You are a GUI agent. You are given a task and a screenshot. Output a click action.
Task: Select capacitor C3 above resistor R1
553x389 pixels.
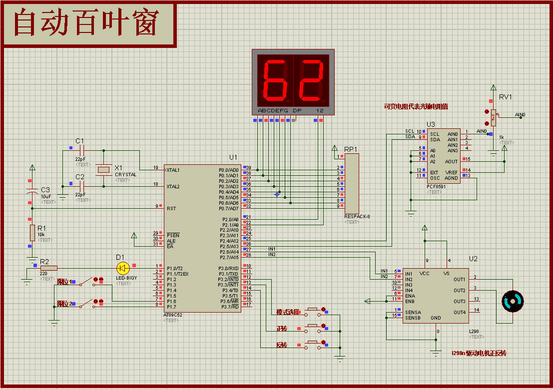pos(32,192)
